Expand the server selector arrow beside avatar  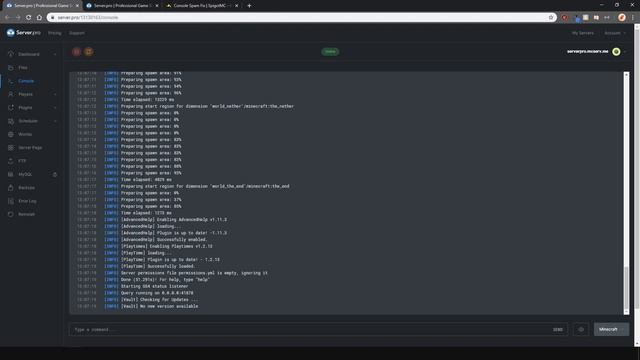(625, 52)
